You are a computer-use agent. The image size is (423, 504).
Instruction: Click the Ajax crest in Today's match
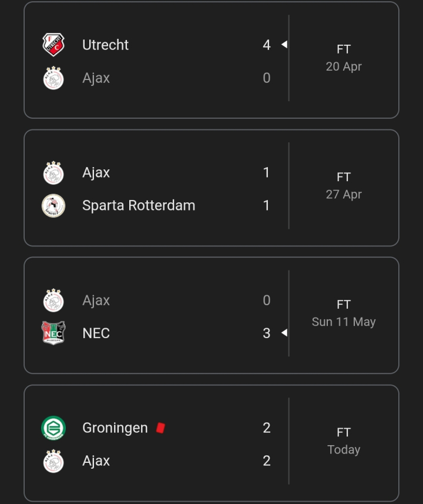pyautogui.click(x=53, y=461)
